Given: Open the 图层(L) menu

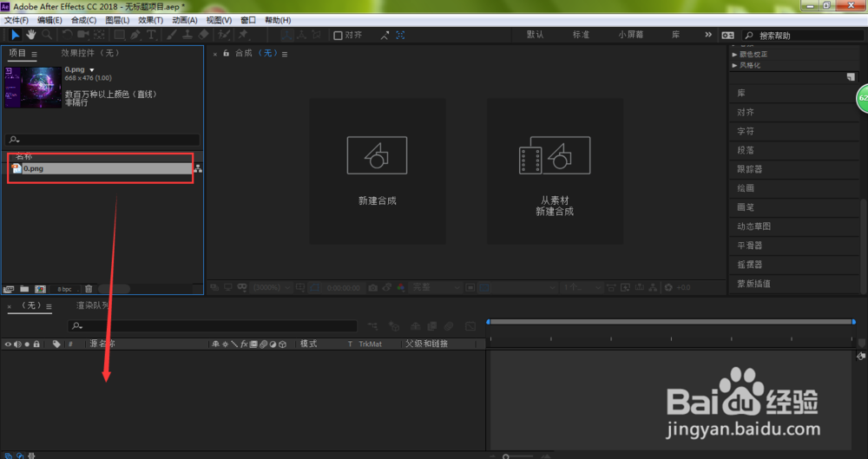Looking at the screenshot, I should click(x=117, y=21).
